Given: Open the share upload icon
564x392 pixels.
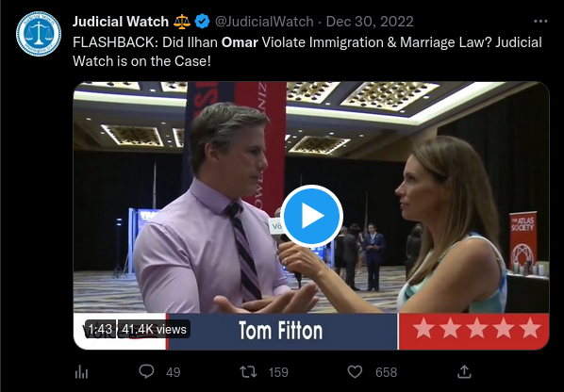Looking at the screenshot, I should (x=464, y=372).
